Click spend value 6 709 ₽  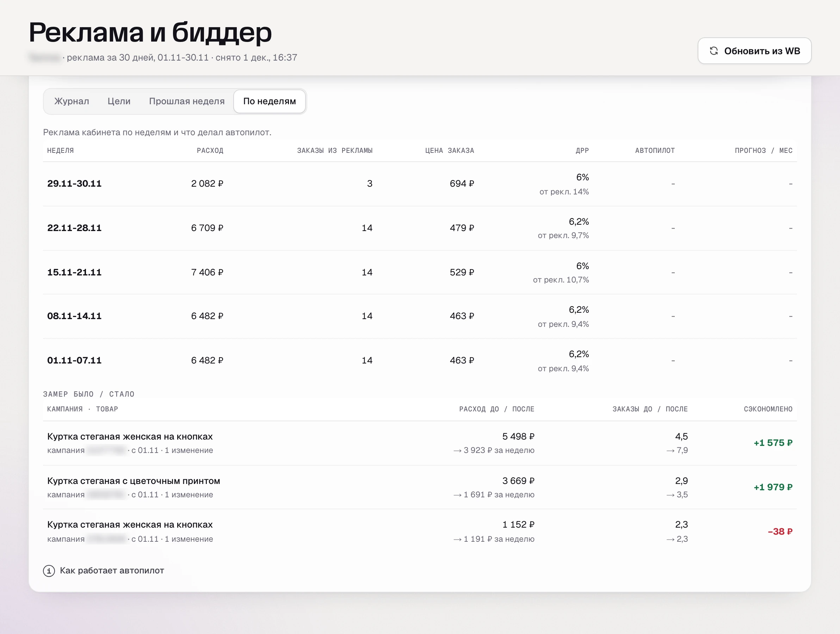(207, 228)
